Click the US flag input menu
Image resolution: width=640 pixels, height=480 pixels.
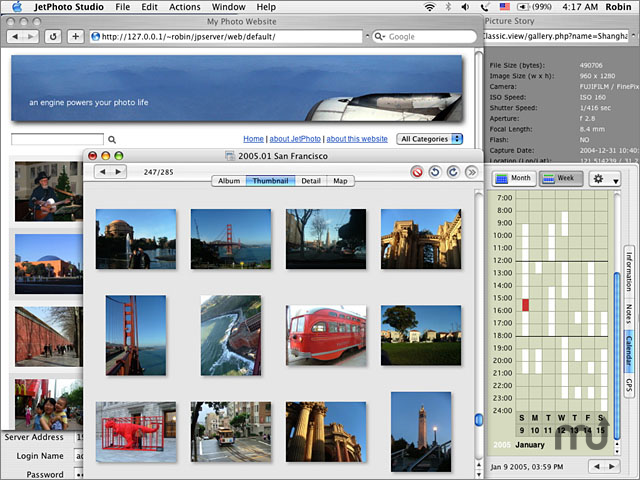pos(504,7)
